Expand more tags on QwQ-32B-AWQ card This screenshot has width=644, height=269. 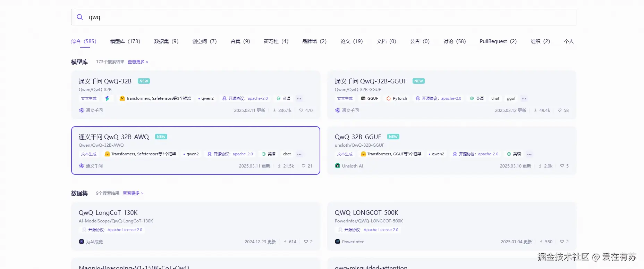pyautogui.click(x=299, y=154)
